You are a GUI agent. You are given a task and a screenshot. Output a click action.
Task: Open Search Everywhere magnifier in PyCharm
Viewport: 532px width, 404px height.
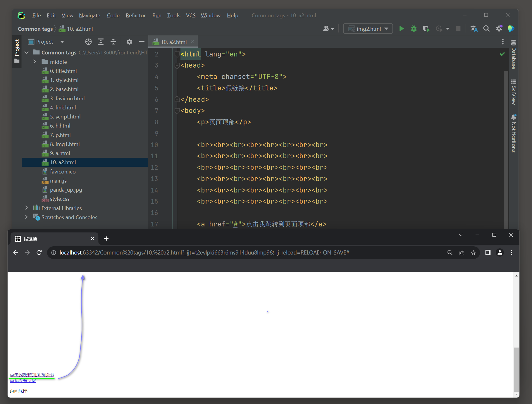coord(486,29)
